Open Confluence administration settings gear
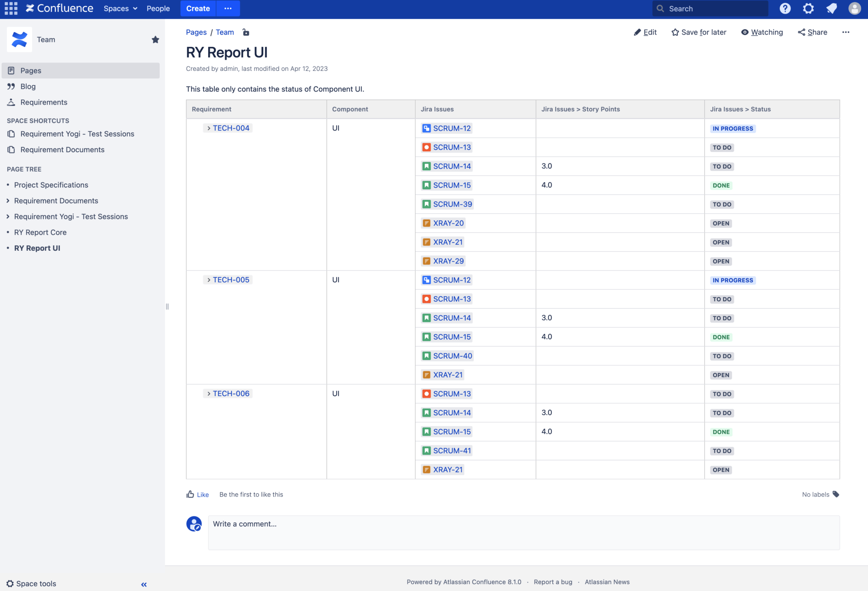The image size is (868, 591). click(x=808, y=8)
